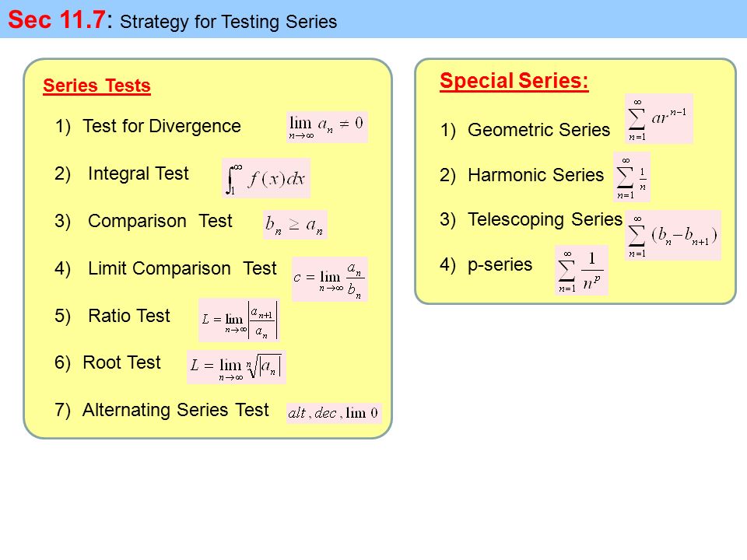Click the integral f(x)dx formula image

pos(266,178)
